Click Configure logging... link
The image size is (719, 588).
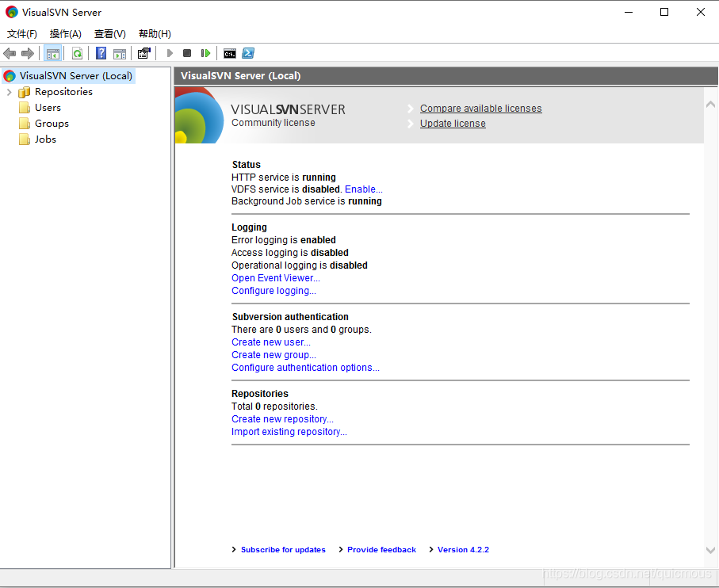(273, 291)
